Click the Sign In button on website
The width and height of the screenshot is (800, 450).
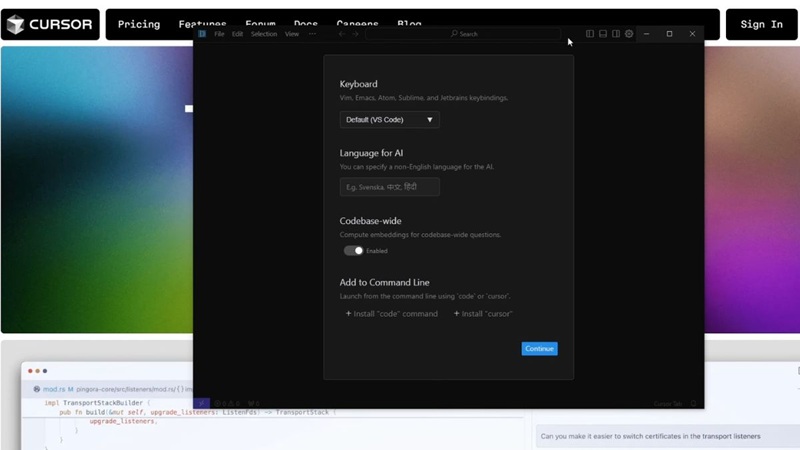(761, 24)
